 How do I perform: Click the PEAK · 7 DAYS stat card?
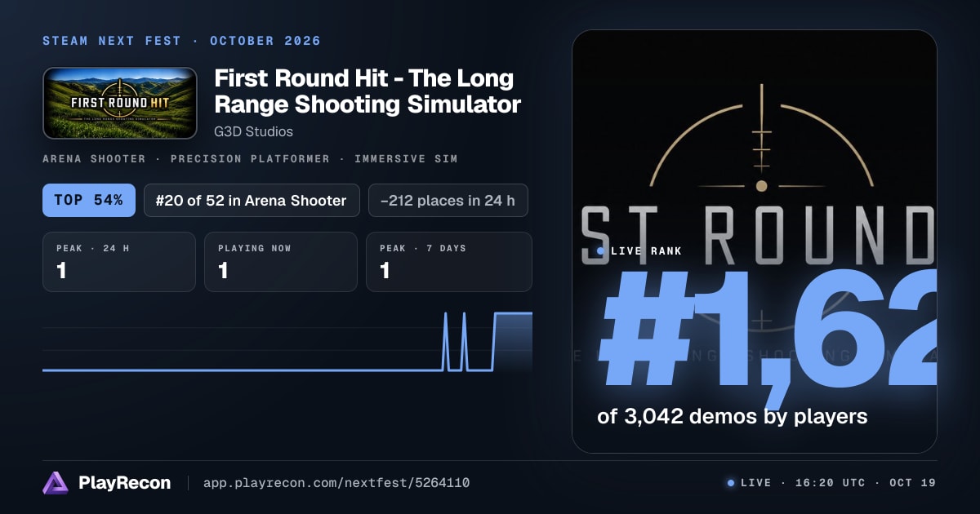click(x=449, y=262)
